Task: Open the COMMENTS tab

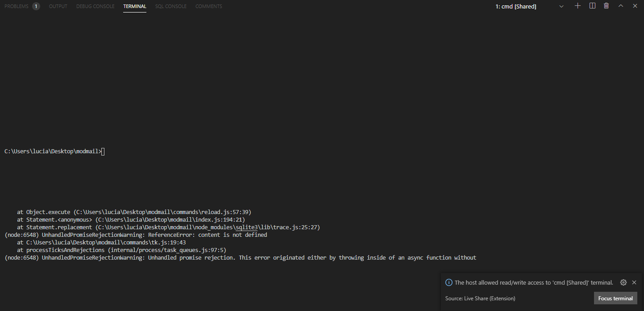Action: coord(208,6)
